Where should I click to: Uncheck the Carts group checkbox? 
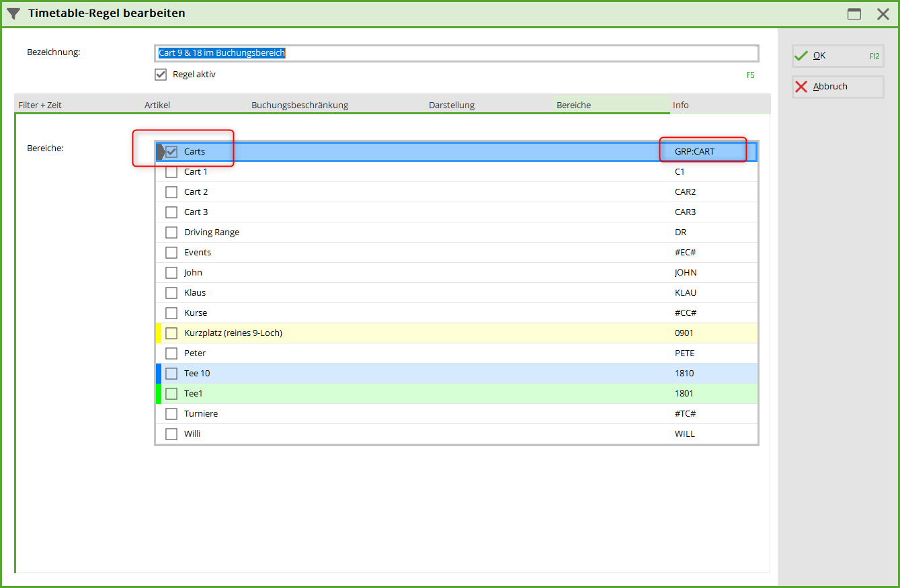[x=171, y=152]
